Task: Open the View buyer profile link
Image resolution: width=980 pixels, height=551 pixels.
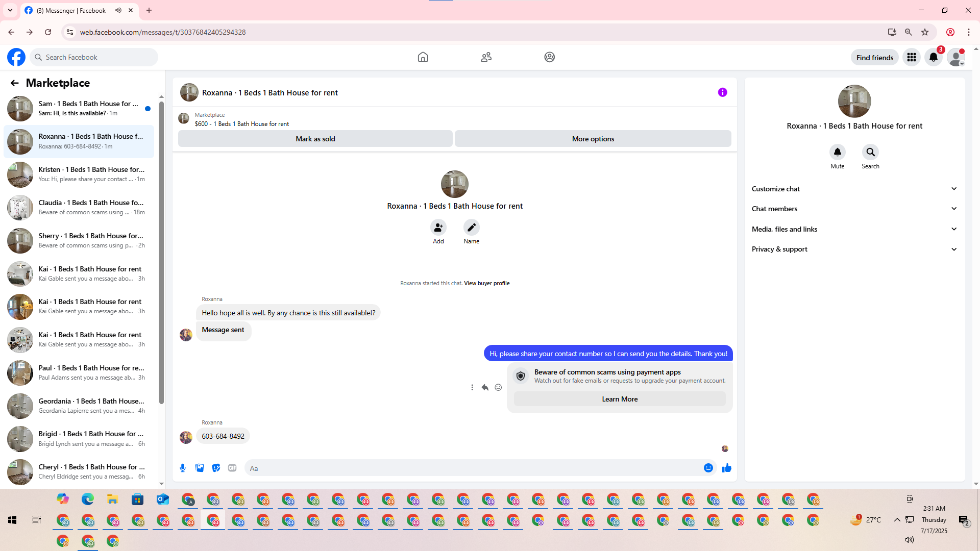Action: (486, 284)
